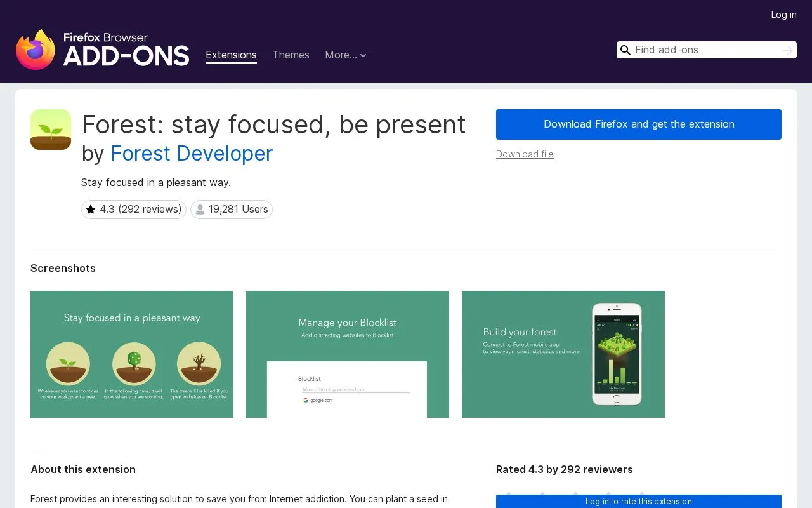Viewport: 812px width, 508px height.
Task: Click the 'Stay focused in a pleasant way.' summary
Action: pyautogui.click(x=156, y=183)
